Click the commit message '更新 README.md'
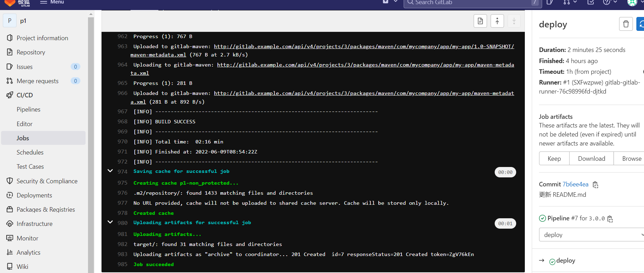The image size is (644, 273). click(x=563, y=195)
